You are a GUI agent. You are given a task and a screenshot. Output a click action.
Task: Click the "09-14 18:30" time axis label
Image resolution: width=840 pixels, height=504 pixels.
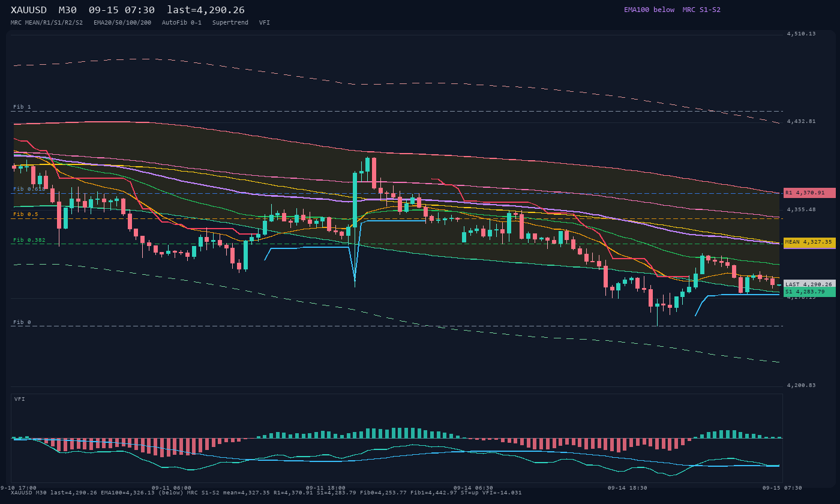[x=628, y=488]
